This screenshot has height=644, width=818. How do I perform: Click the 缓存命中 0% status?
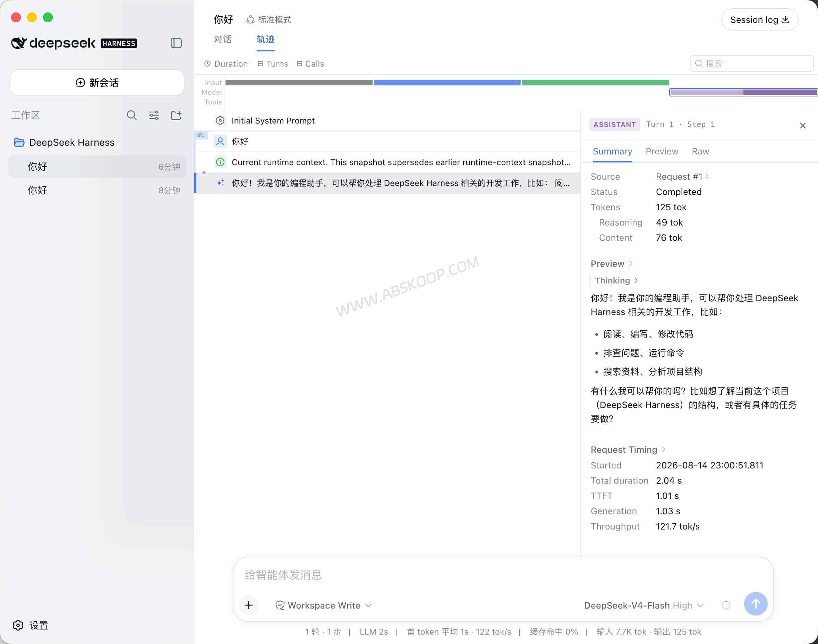(553, 632)
